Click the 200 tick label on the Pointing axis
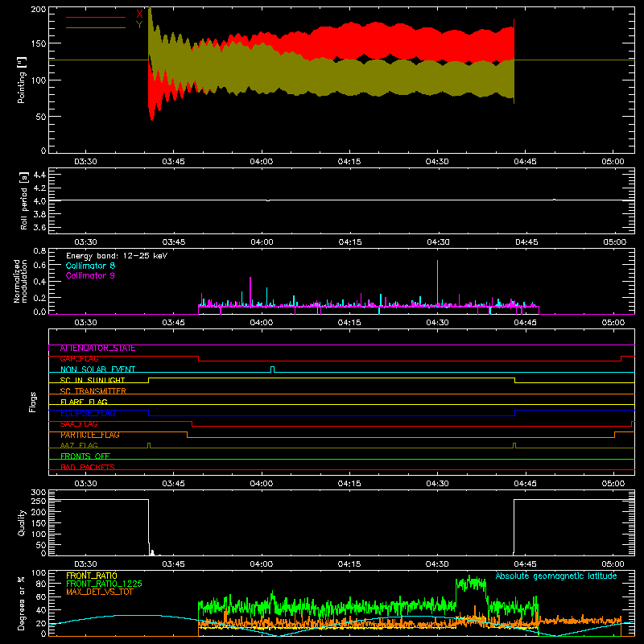The image size is (644, 644). click(x=38, y=9)
